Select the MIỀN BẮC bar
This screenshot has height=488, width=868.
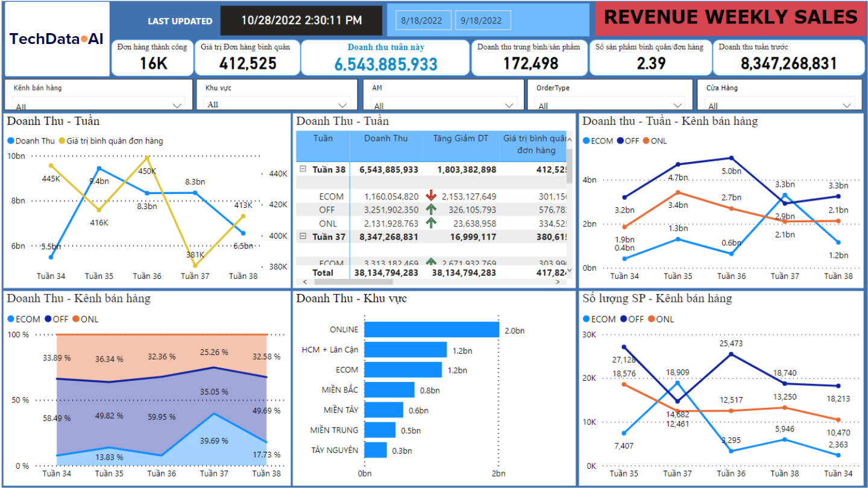[389, 390]
